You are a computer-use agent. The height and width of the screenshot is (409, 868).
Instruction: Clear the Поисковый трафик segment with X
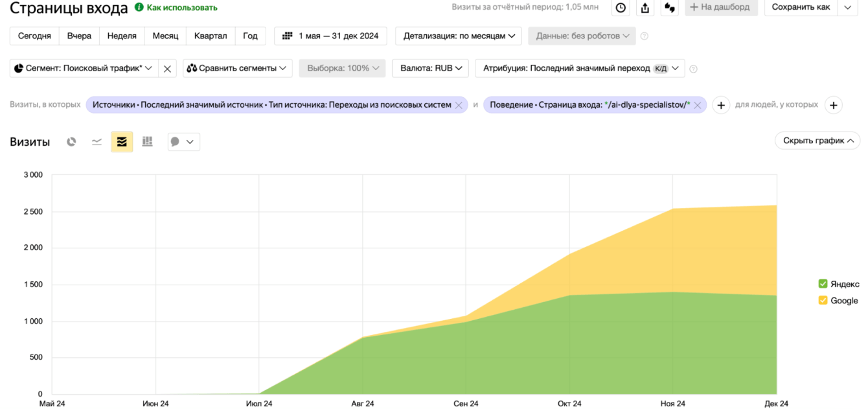pos(167,69)
